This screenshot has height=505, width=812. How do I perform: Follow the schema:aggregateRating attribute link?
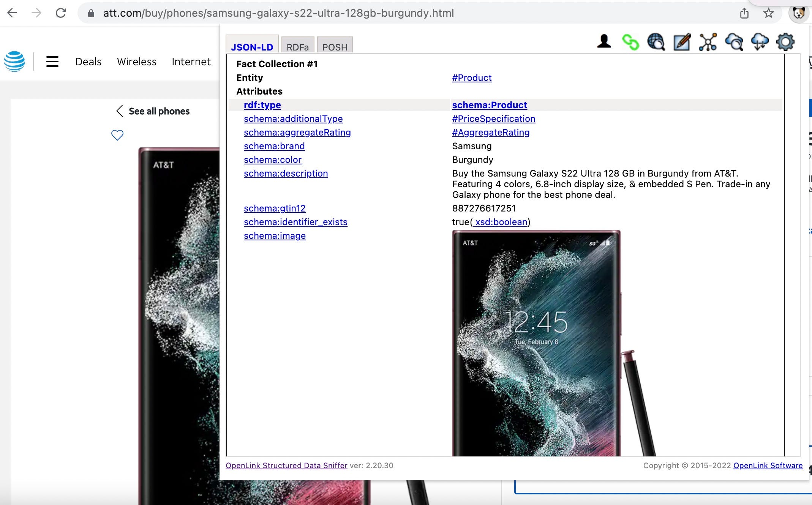pos(297,133)
